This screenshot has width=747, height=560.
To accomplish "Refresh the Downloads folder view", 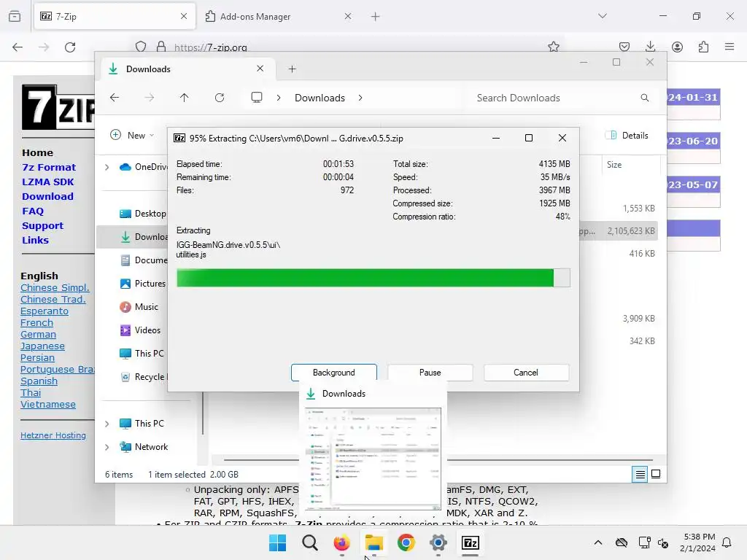I will click(x=219, y=98).
